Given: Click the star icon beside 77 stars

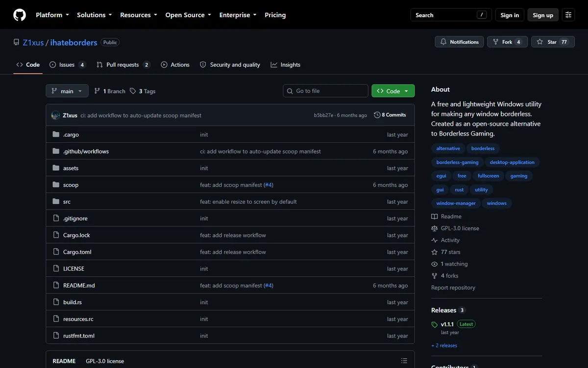Looking at the screenshot, I should [x=435, y=252].
